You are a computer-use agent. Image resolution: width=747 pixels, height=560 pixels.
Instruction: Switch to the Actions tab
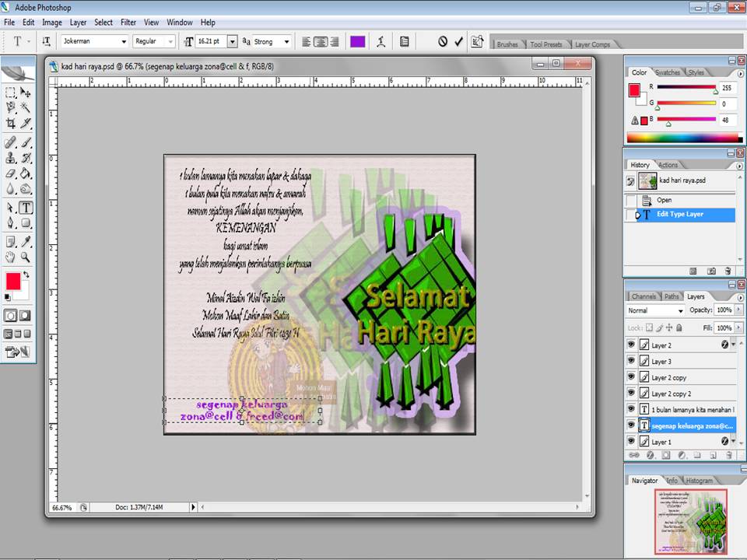[668, 165]
